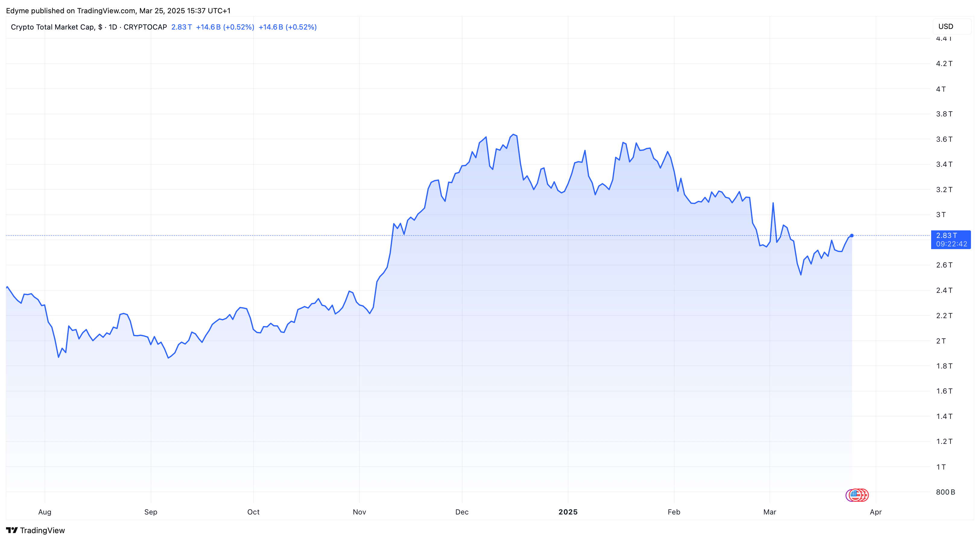Click the first +14.6 B (+0.52%) value
Viewport: 980px width, 541px height.
pos(225,27)
